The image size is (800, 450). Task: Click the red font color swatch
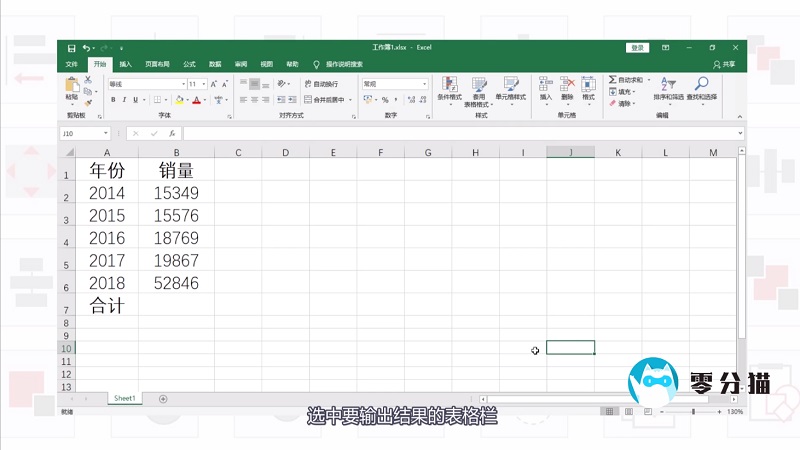coord(197,100)
